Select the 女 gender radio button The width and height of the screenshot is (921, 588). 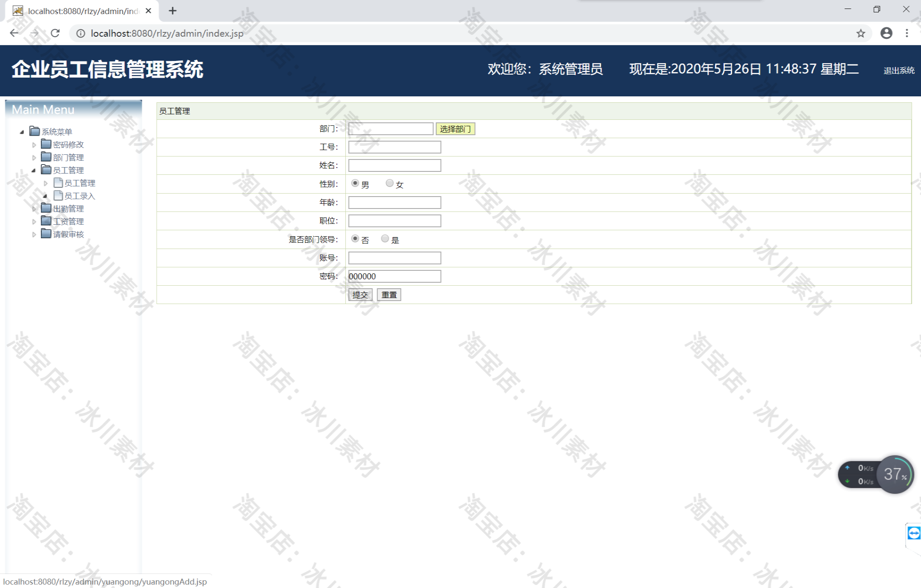pos(389,183)
